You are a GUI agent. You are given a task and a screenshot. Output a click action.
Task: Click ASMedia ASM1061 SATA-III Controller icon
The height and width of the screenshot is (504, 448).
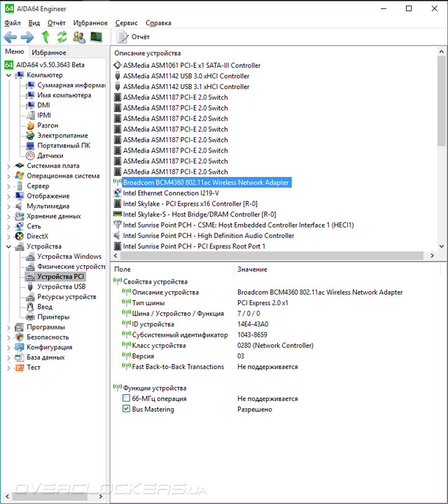tap(118, 65)
